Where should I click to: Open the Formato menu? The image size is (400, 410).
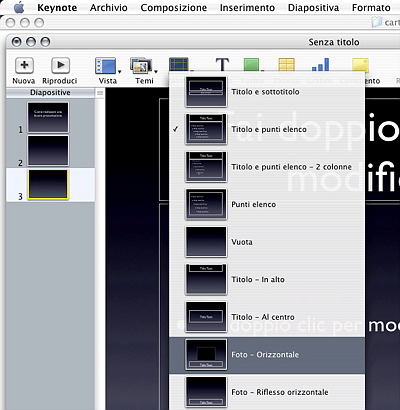coord(371,7)
